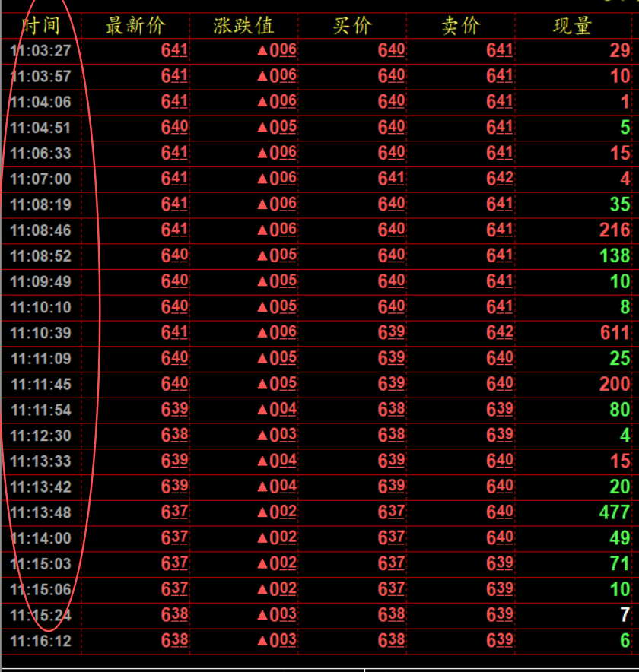Click bid price 639 in the 11:10:39 row

(392, 333)
